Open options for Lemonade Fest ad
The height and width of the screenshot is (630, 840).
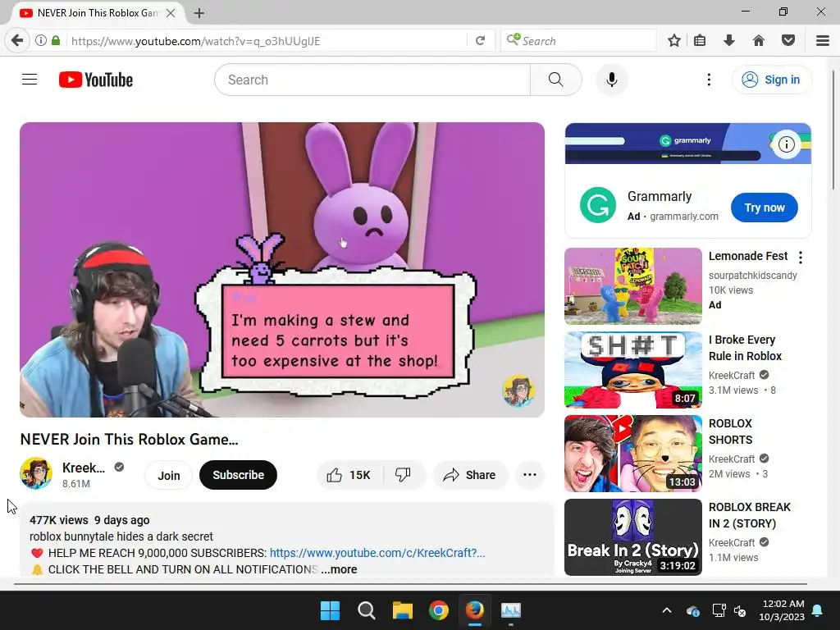pyautogui.click(x=801, y=258)
